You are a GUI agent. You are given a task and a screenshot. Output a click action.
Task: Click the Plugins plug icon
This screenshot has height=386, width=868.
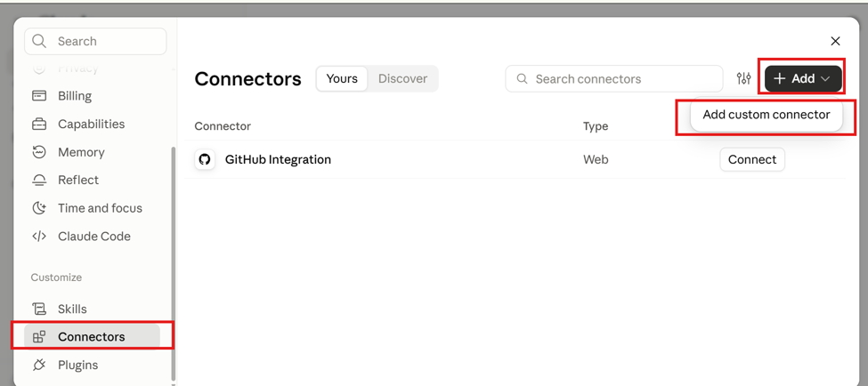click(39, 365)
